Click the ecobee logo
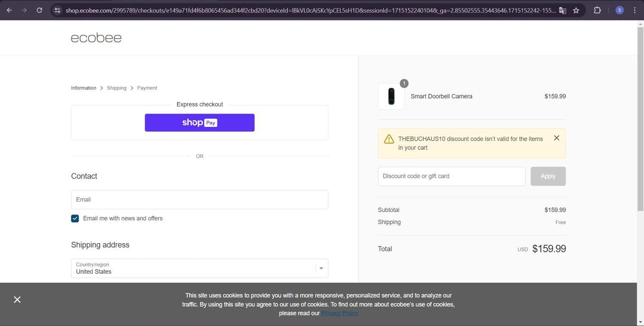This screenshot has width=644, height=326. pos(96,38)
